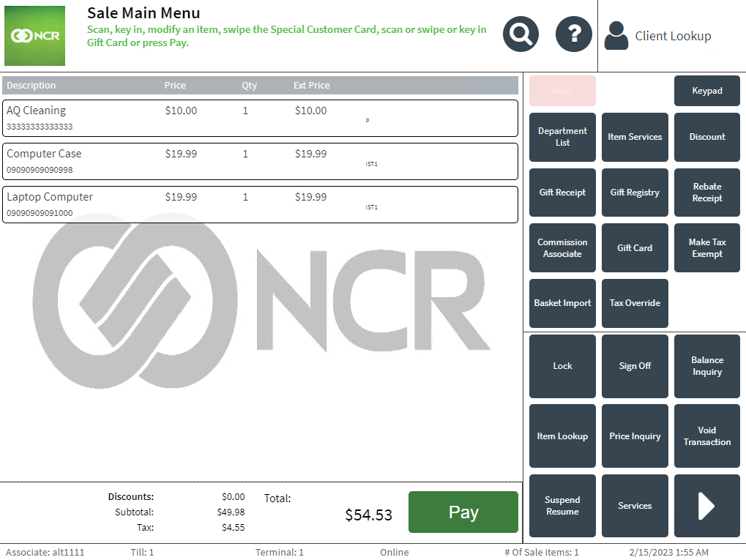Click # Of Sale items: 1
Image resolution: width=746 pixels, height=560 pixels.
coord(542,553)
